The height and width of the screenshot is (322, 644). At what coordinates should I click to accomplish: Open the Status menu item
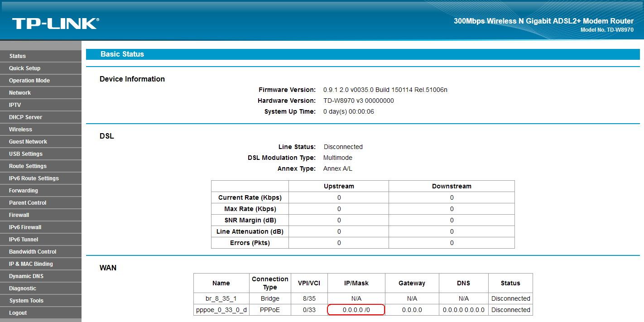(x=41, y=56)
